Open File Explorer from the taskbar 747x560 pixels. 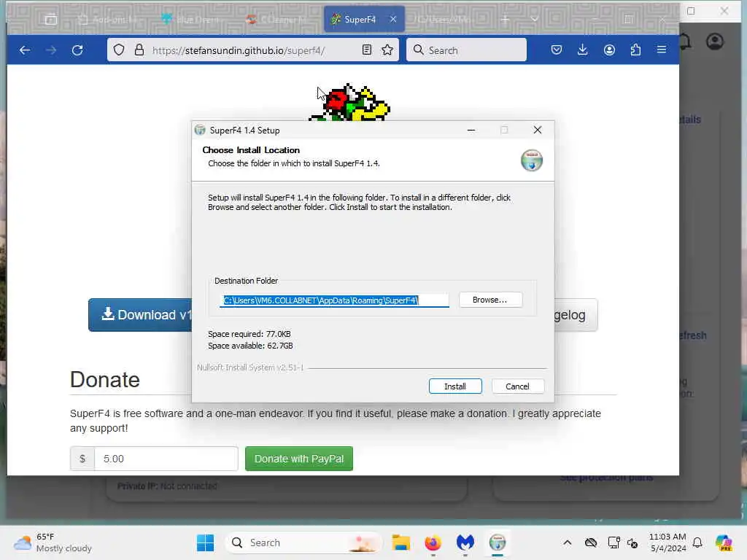pyautogui.click(x=400, y=542)
